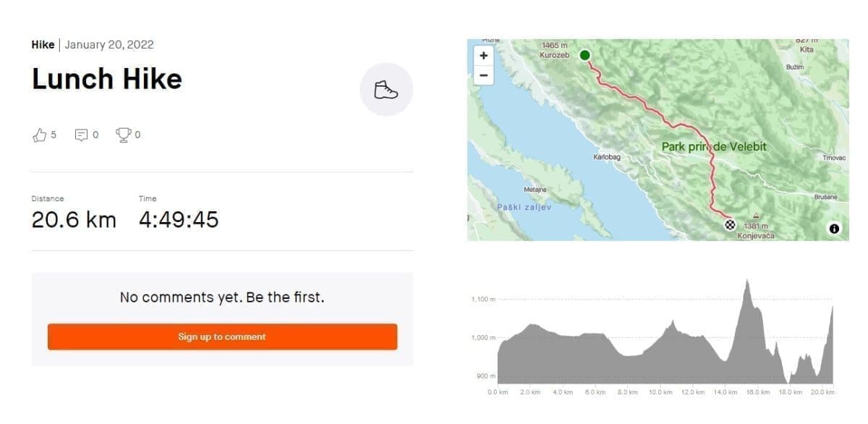The image size is (868, 424).
Task: Click the 4:49:45 time value
Action: coord(179,220)
